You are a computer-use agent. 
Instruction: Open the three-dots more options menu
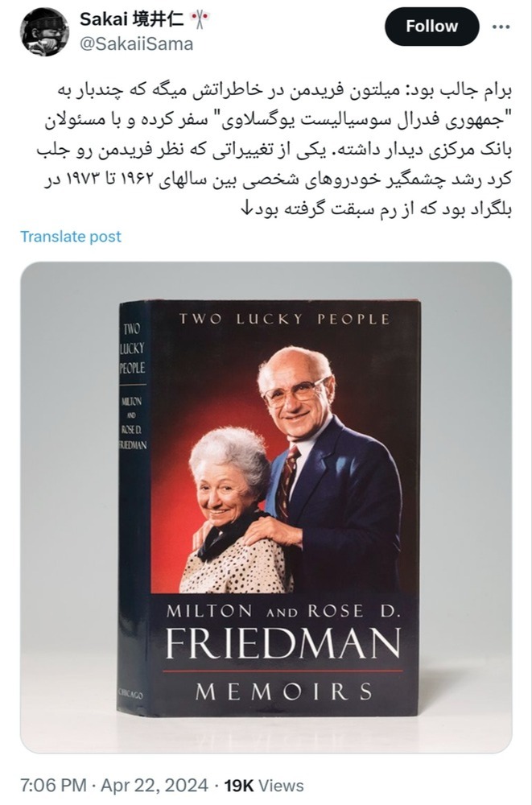501,27
